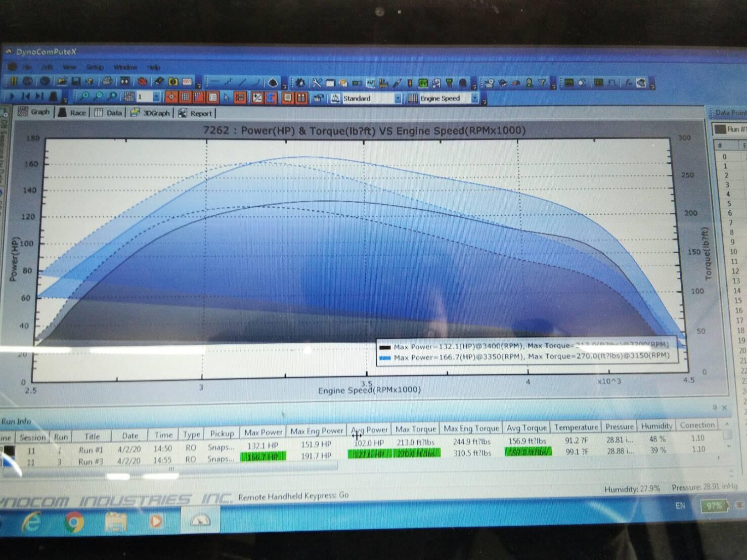
Task: Click the printer icon in the toolbar
Action: 107,81
